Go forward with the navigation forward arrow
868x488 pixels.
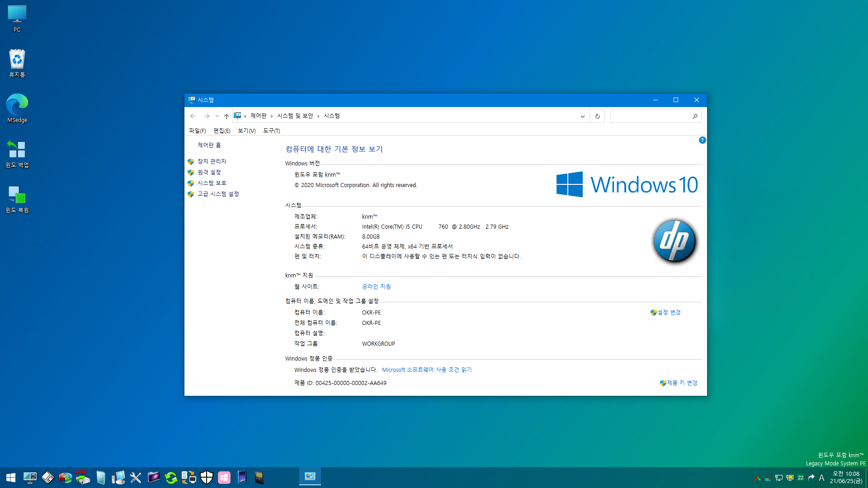(x=207, y=116)
